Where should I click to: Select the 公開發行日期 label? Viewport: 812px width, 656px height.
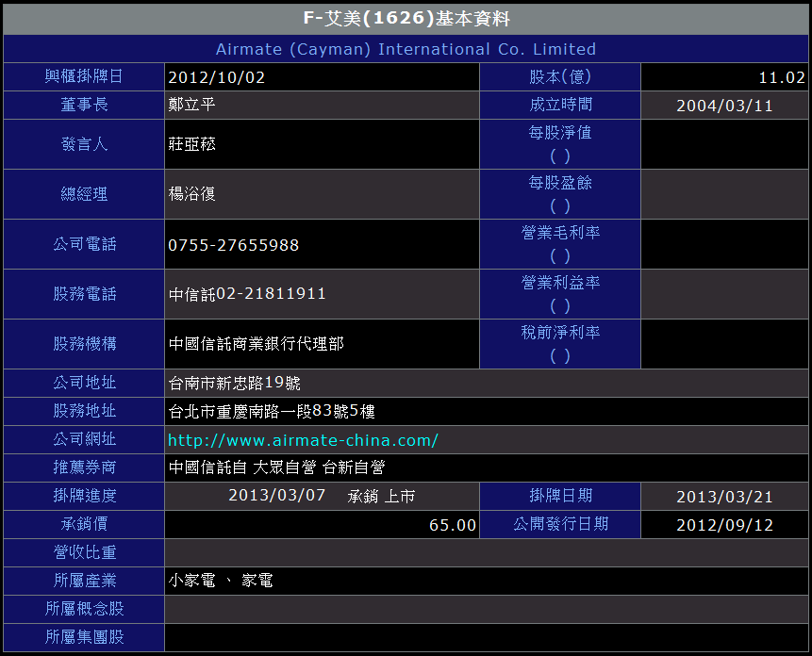coord(560,523)
